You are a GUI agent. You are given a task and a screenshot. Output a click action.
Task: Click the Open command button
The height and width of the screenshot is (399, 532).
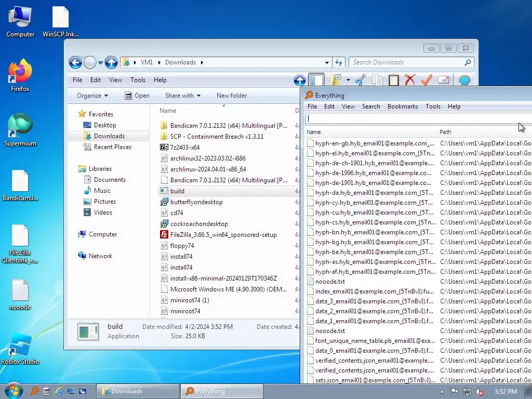(x=137, y=96)
